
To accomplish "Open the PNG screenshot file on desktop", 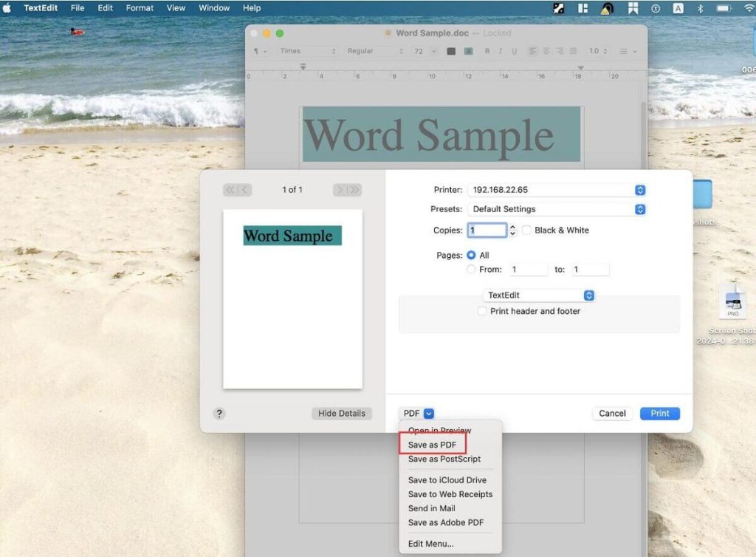I will (x=732, y=303).
